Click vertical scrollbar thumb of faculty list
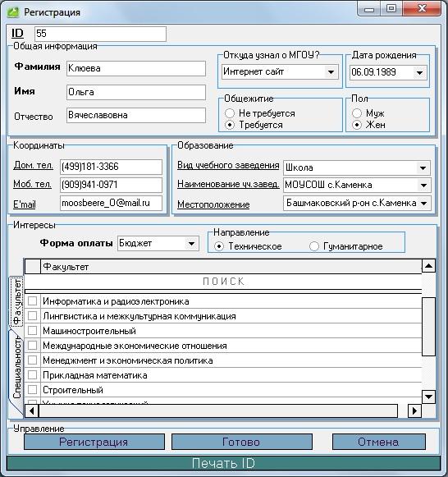 (x=428, y=327)
